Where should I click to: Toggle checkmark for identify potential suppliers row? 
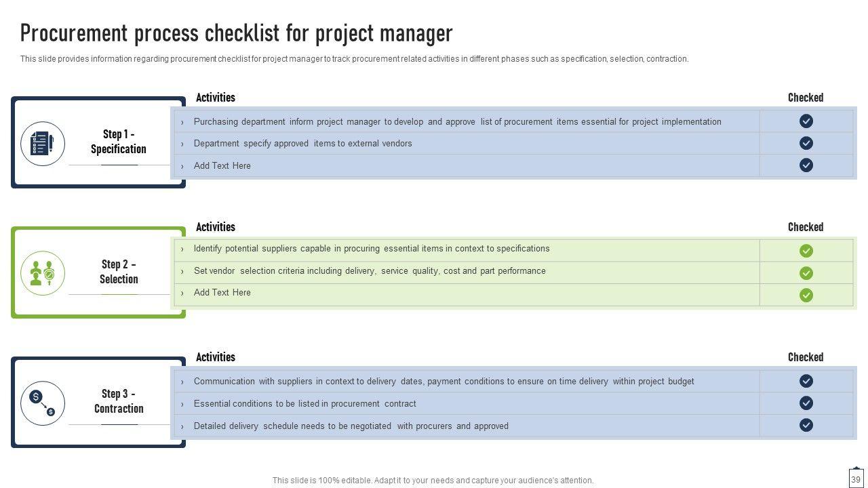(806, 251)
